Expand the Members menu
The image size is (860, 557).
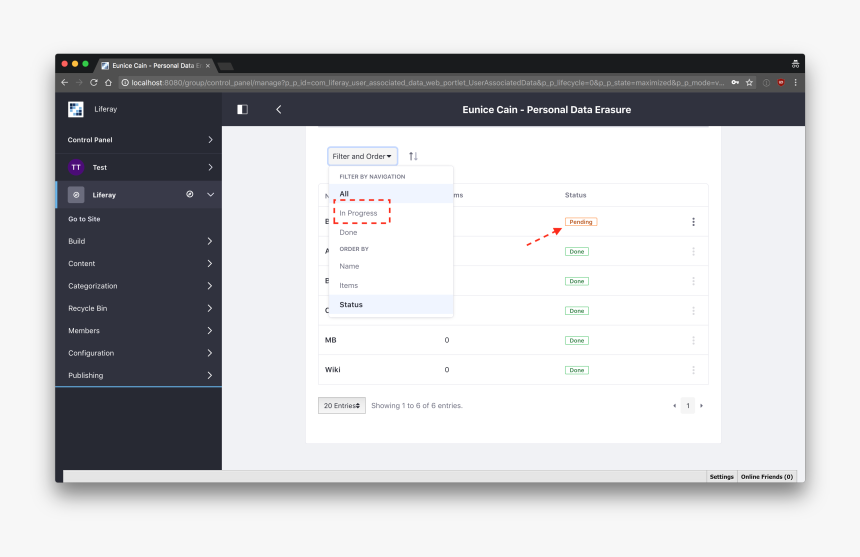[139, 331]
